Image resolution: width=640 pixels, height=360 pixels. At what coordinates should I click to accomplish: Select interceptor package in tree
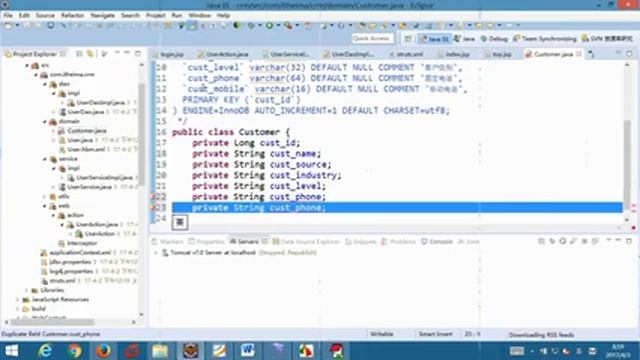[82, 243]
